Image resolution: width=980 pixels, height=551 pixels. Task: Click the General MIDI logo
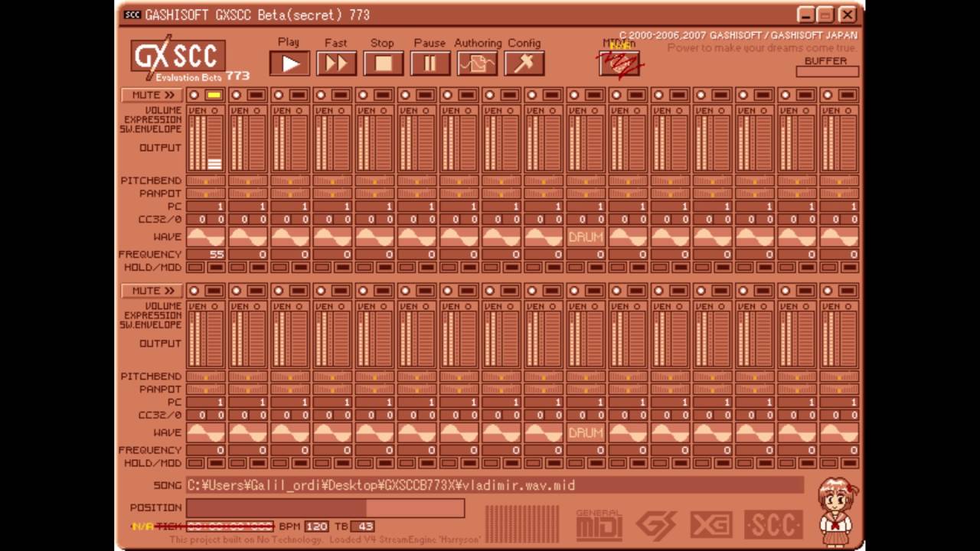[599, 525]
